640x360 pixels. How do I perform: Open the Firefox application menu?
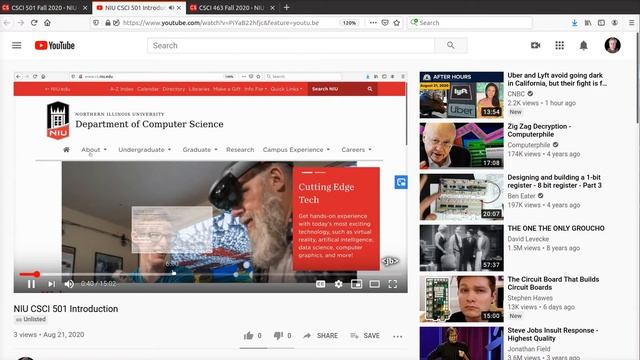pos(631,23)
